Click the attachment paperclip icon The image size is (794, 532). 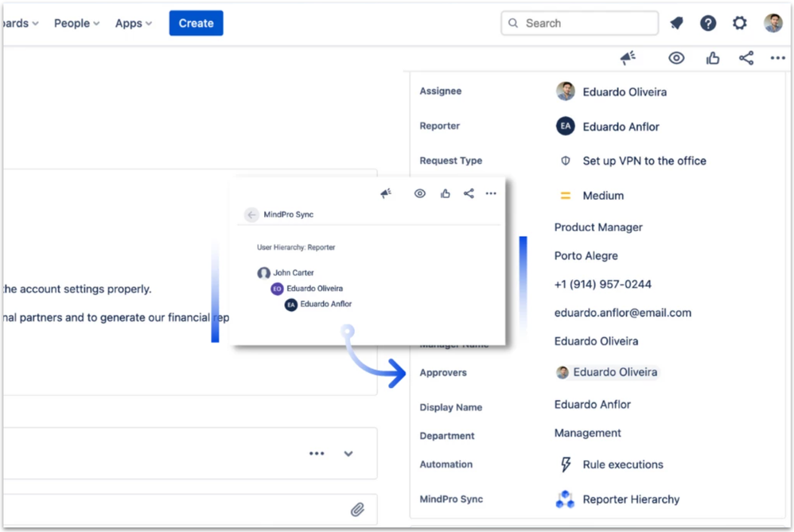point(357,509)
